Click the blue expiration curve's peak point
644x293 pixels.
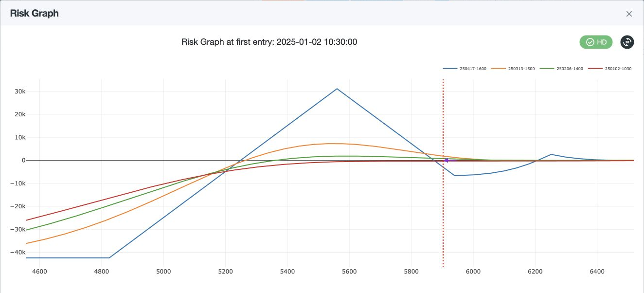coord(337,89)
